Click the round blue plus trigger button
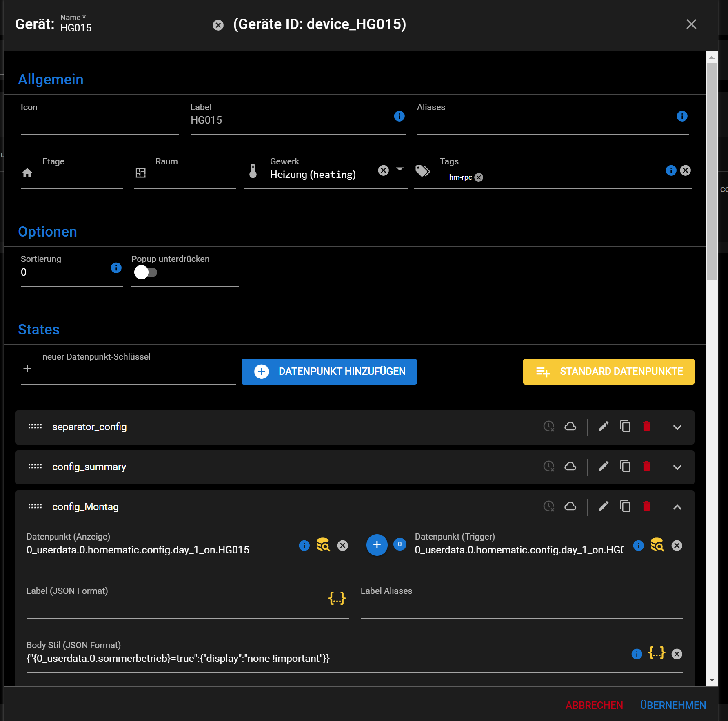The width and height of the screenshot is (728, 721). pyautogui.click(x=377, y=545)
